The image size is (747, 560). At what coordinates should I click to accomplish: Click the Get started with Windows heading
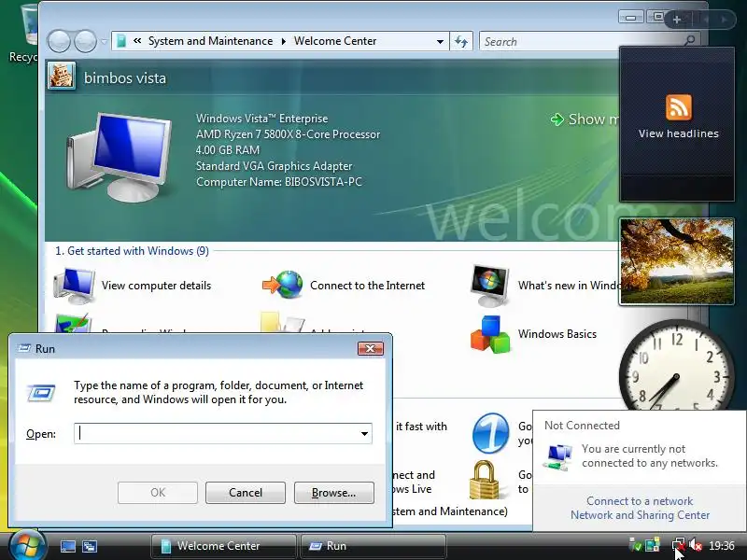point(132,251)
